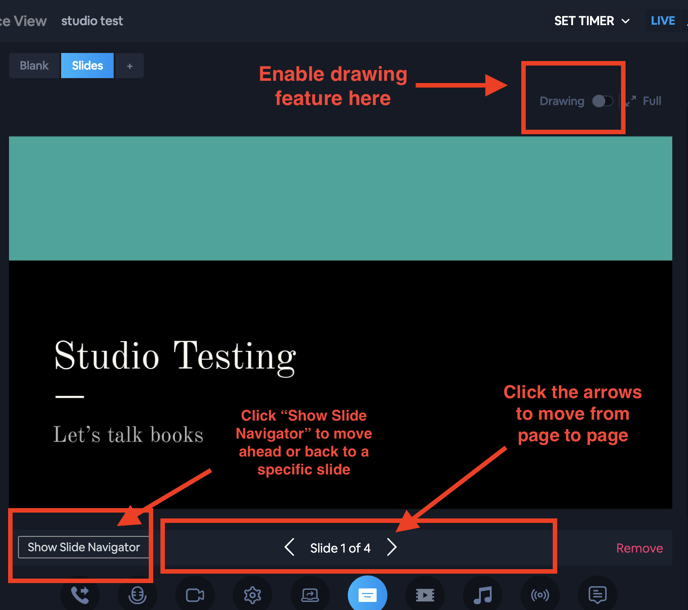Open the SET TIMER dropdown
The width and height of the screenshot is (688, 610).
[592, 21]
